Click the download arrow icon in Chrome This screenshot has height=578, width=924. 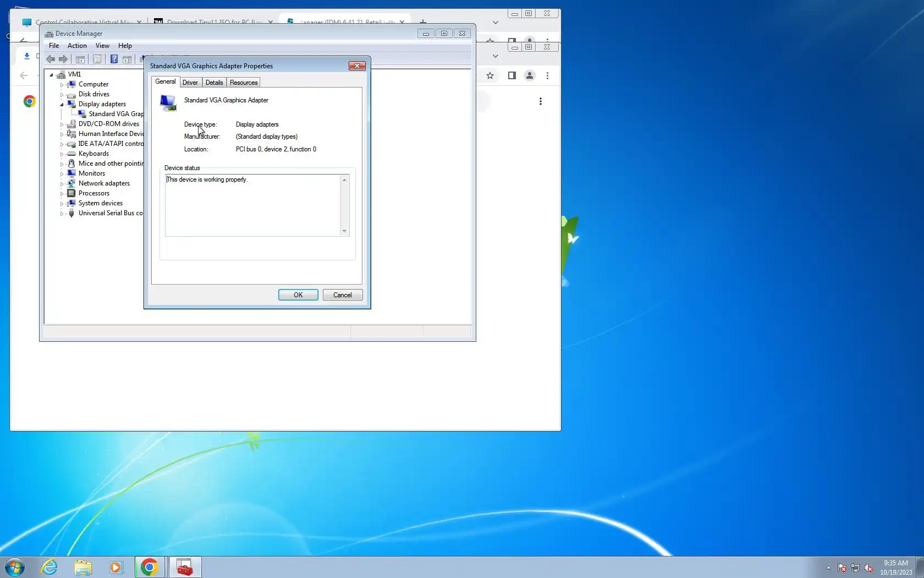click(26, 56)
